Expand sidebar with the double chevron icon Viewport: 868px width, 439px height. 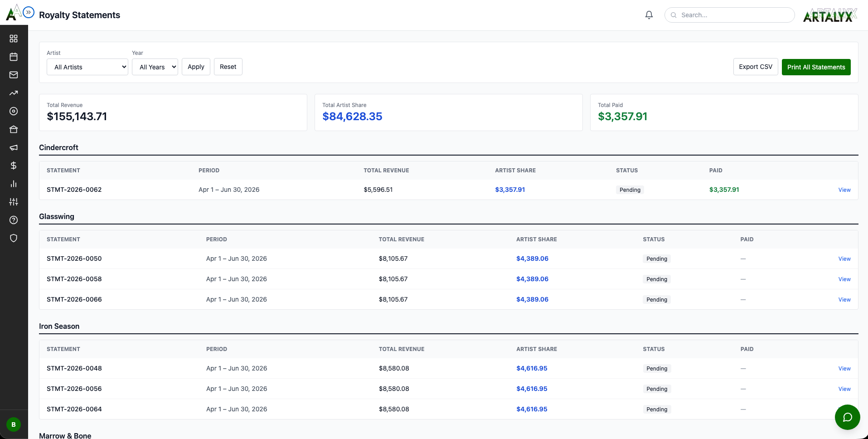click(x=29, y=12)
